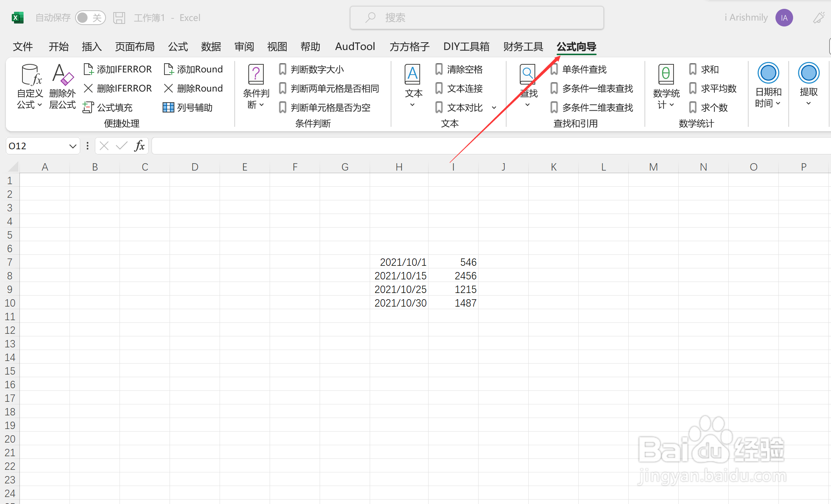Switch to the 公式 tab
The width and height of the screenshot is (831, 504).
pyautogui.click(x=178, y=47)
